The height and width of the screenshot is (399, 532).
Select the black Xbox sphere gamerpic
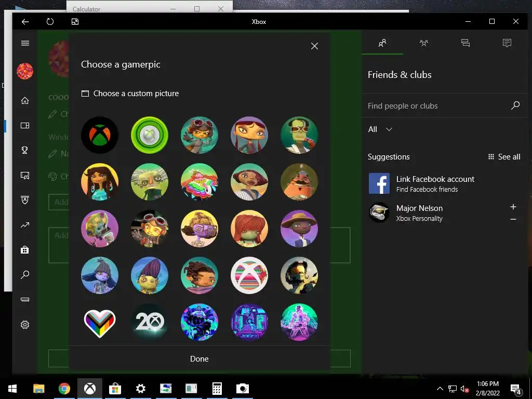[x=100, y=135]
